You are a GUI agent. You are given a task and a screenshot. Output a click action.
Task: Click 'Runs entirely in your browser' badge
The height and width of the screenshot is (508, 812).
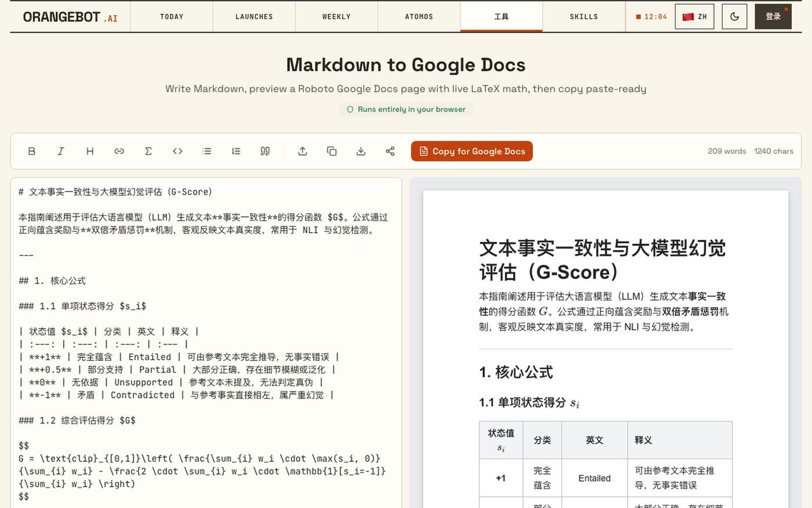(x=406, y=109)
